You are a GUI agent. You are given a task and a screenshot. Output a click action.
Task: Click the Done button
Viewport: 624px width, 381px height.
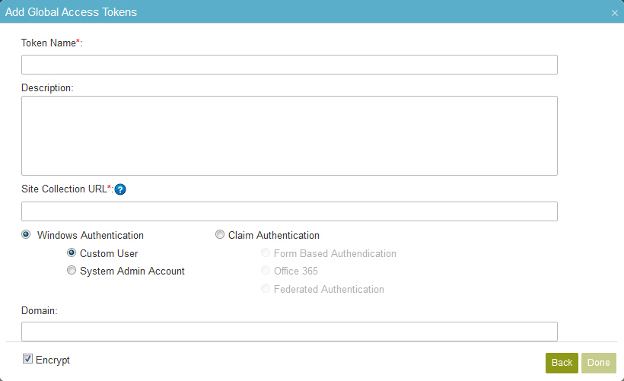tap(599, 363)
